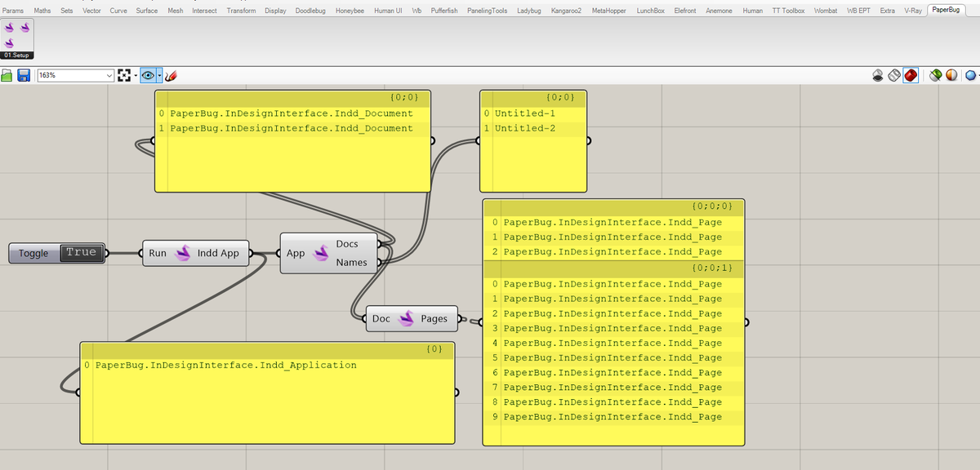The height and width of the screenshot is (470, 980).
Task: Select the red sketch markup tool
Action: (171, 75)
